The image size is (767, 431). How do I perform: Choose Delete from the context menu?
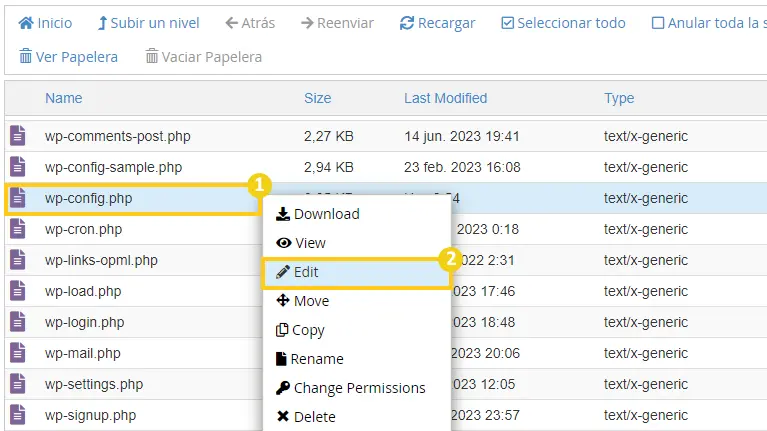pos(357,417)
